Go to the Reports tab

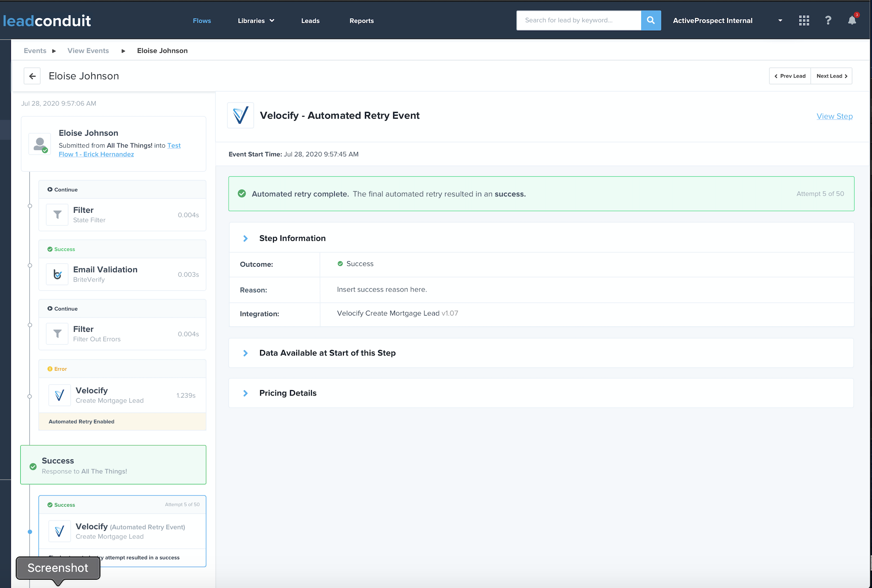(361, 21)
